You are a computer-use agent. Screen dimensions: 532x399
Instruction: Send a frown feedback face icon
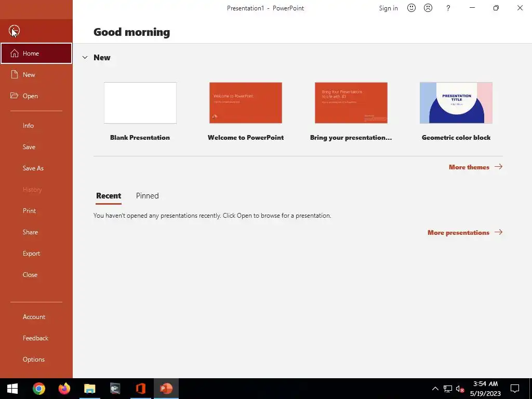(428, 8)
